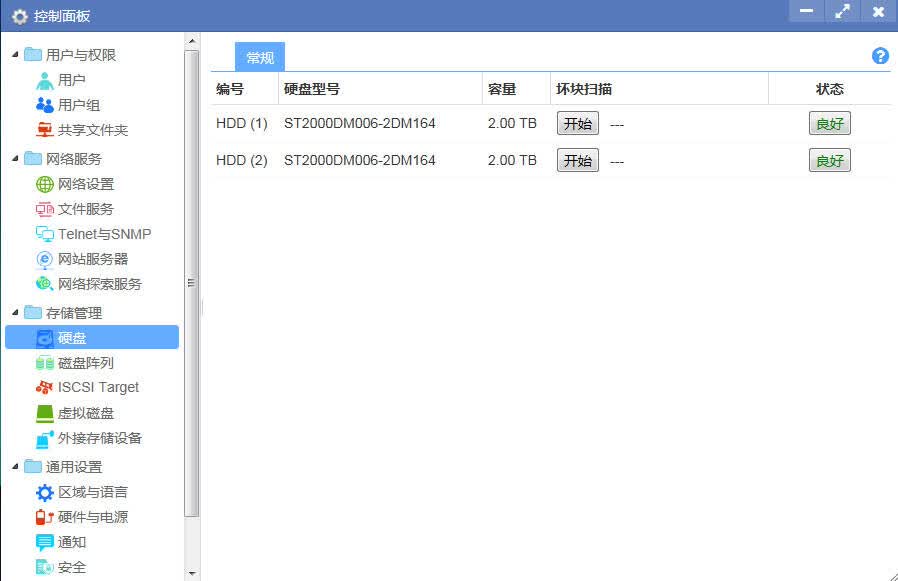Open the 用户 (User) icon item
The height and width of the screenshot is (581, 898).
click(x=44, y=80)
